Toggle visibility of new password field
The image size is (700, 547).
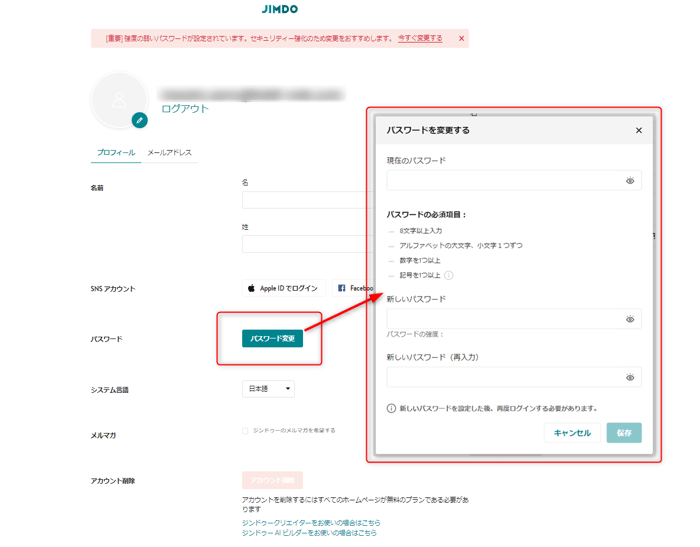tap(630, 319)
